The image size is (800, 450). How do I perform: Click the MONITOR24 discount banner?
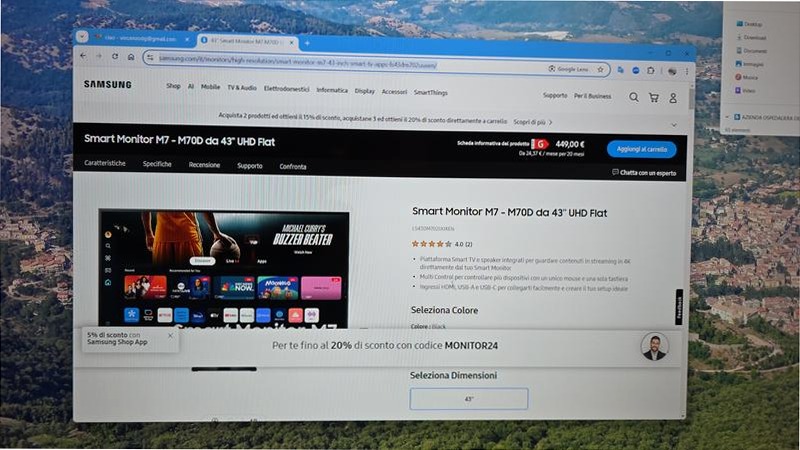385,345
